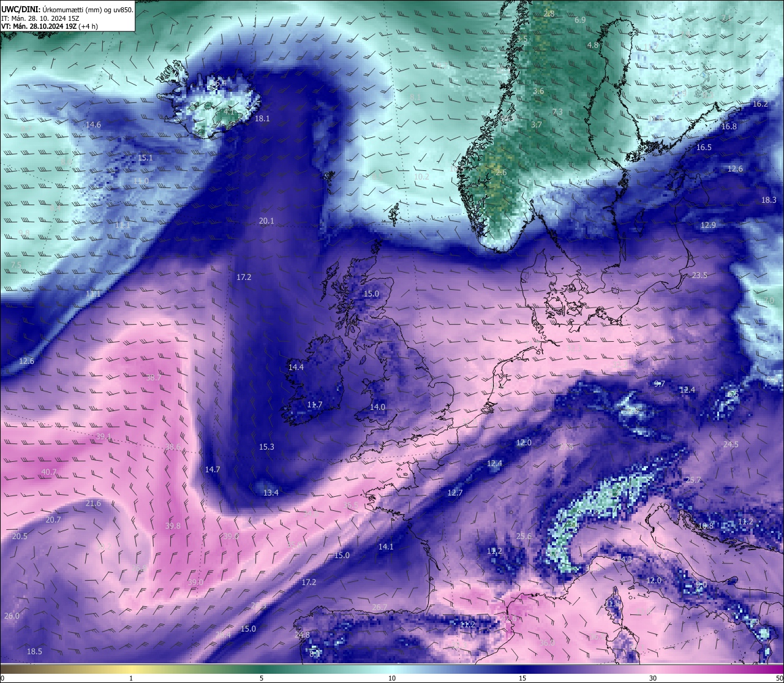Click the 14.6 value label
Image resolution: width=784 pixels, height=683 pixels.
[93, 124]
